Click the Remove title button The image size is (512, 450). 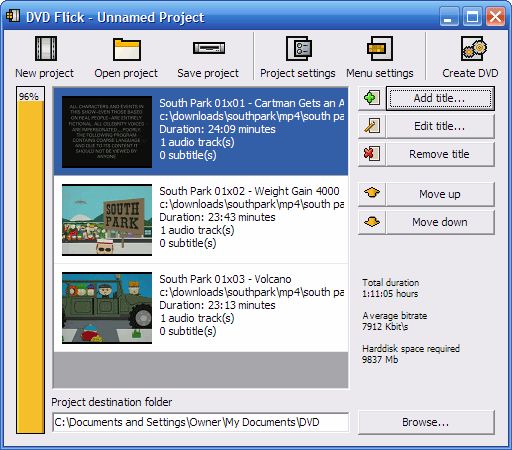pos(440,154)
